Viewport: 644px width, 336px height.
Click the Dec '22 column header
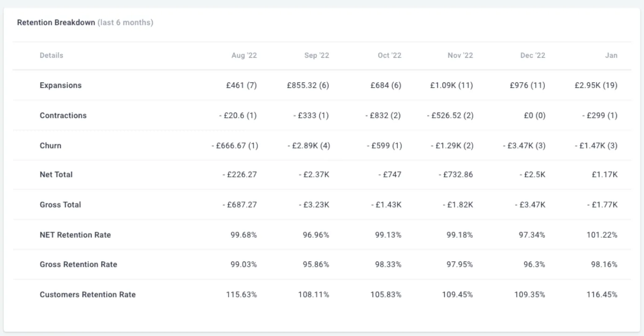pos(533,55)
